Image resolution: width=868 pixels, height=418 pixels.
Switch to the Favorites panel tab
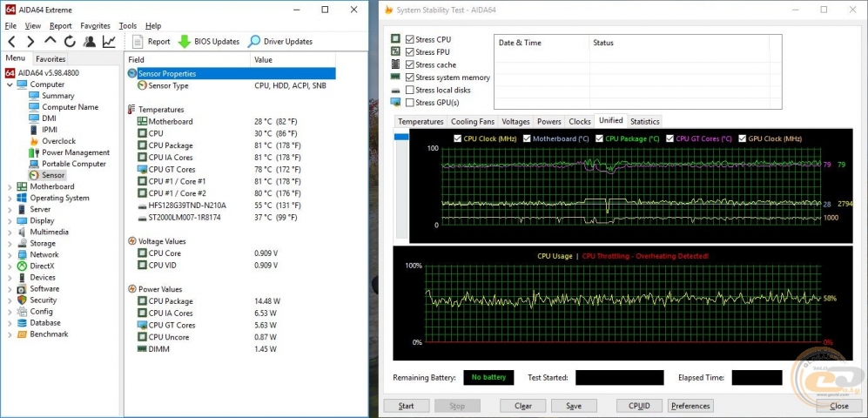(x=50, y=58)
